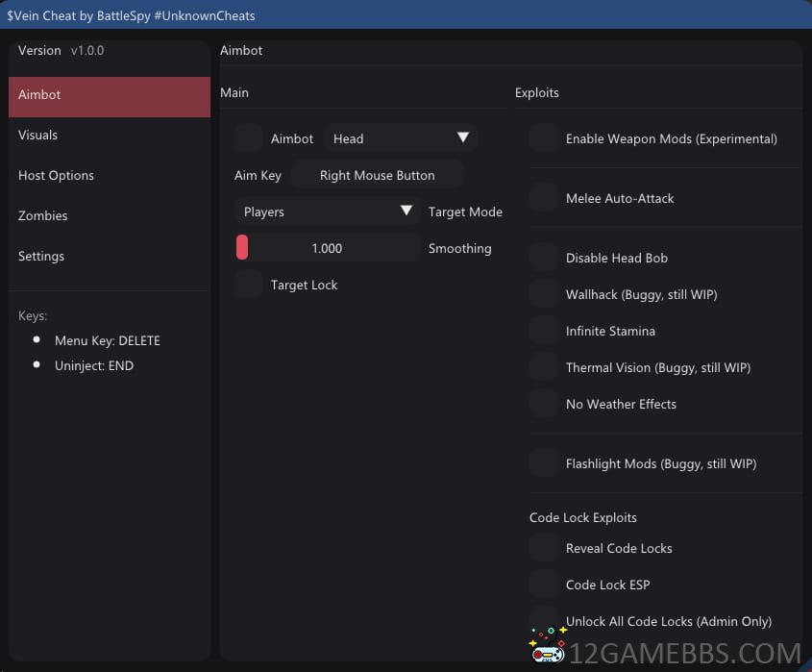Toggle Melee Auto-Attack checkbox
Image resolution: width=812 pixels, height=672 pixels.
tap(543, 198)
